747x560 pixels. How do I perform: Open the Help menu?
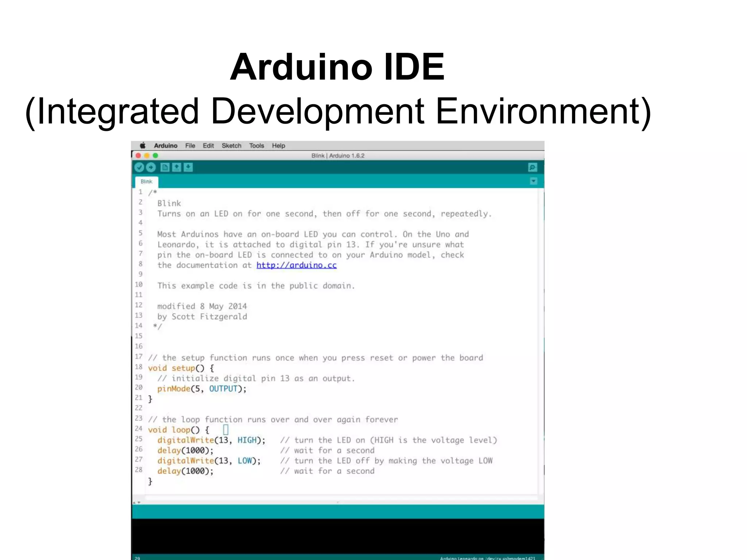click(279, 145)
